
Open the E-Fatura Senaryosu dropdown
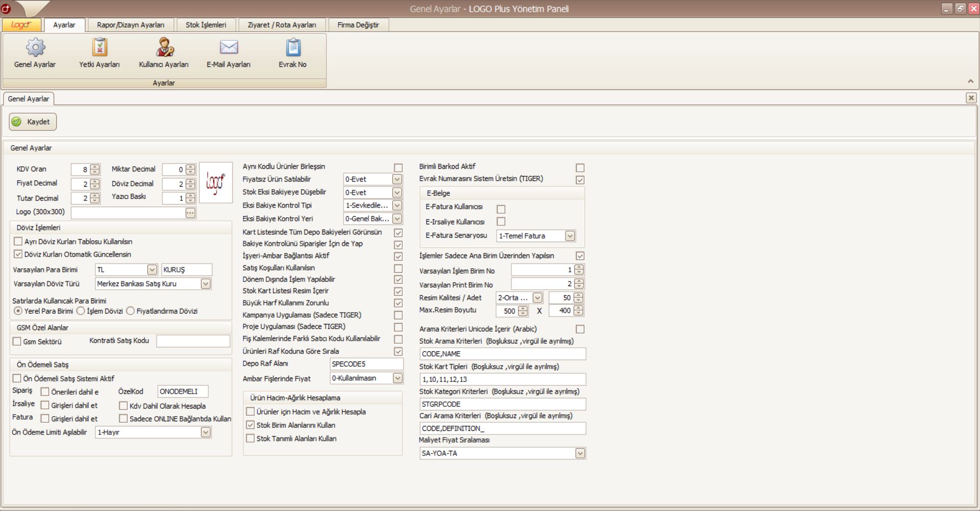click(x=570, y=236)
